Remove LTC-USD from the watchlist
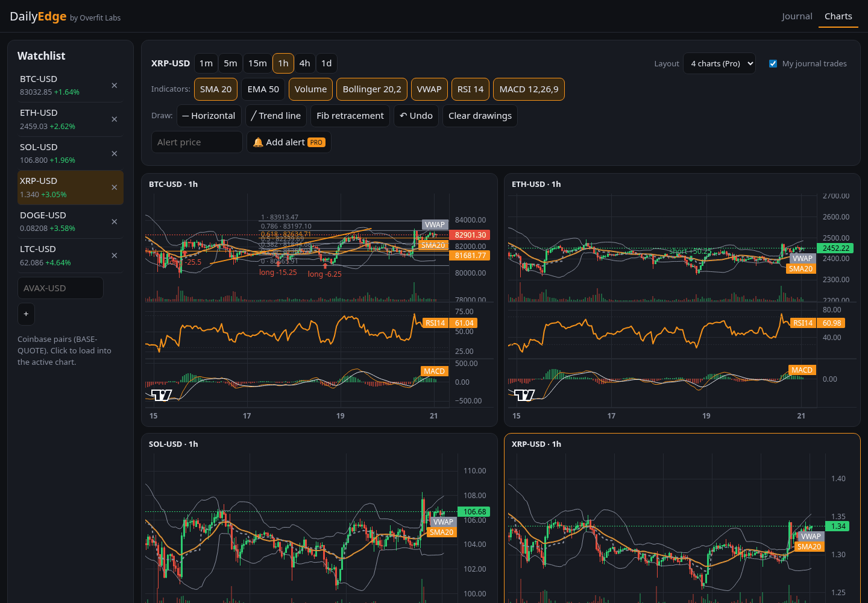The height and width of the screenshot is (603, 868). point(115,256)
